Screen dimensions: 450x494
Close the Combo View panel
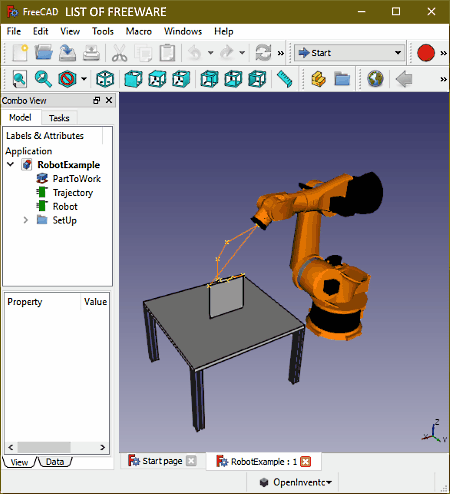[x=109, y=100]
